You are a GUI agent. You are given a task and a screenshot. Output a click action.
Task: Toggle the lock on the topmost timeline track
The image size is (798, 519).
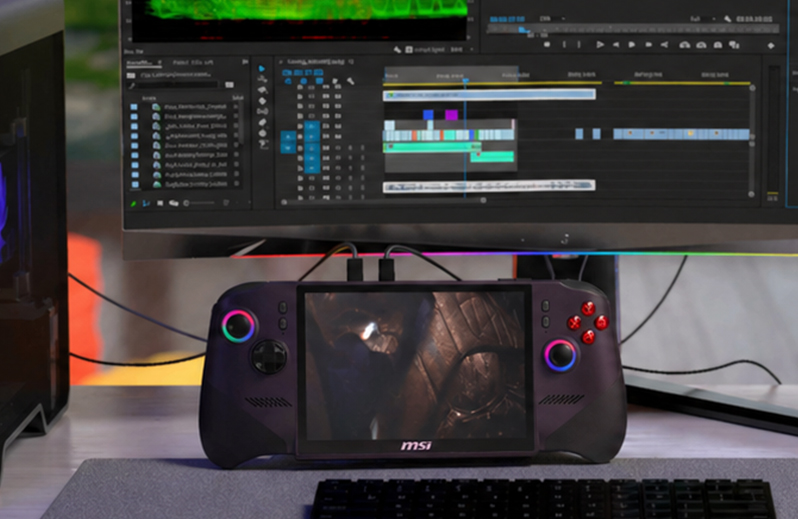tap(300, 87)
